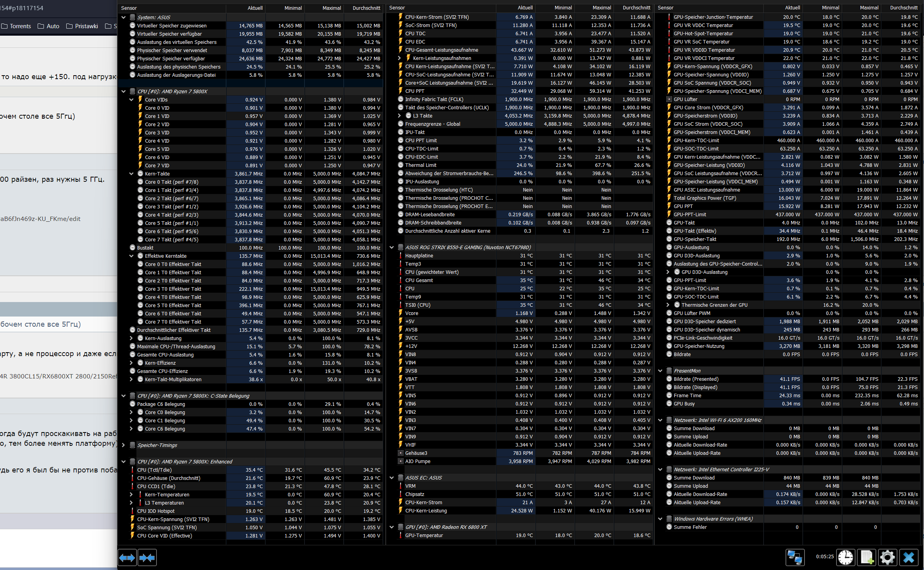
Task: Collapse the PresentMon section
Action: click(x=660, y=371)
